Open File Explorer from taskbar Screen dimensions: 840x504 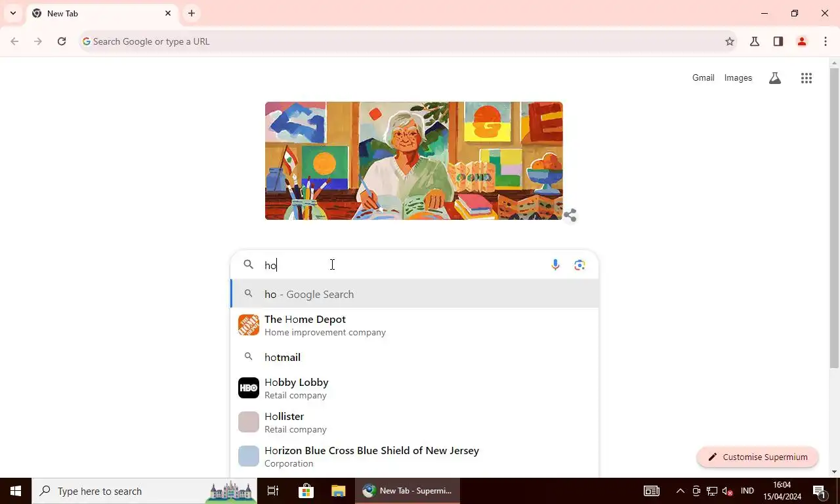[x=339, y=491]
